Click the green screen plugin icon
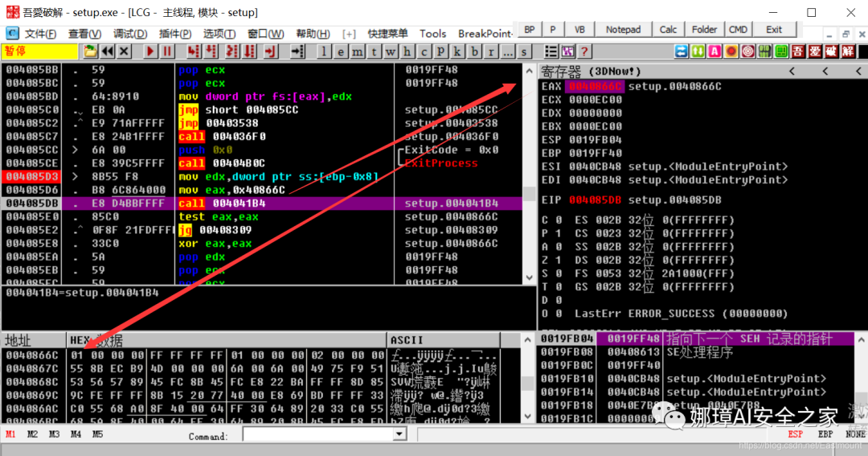This screenshot has height=456, width=868. point(781,51)
